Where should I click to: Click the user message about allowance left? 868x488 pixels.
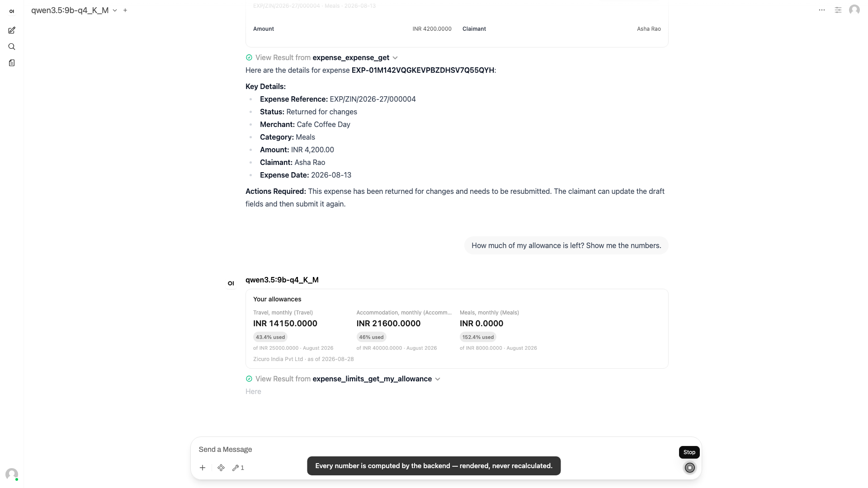(566, 245)
